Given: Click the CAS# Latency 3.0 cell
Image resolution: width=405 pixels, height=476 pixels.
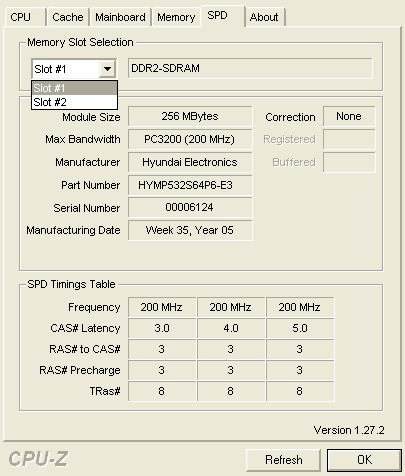Looking at the screenshot, I should [x=162, y=328].
